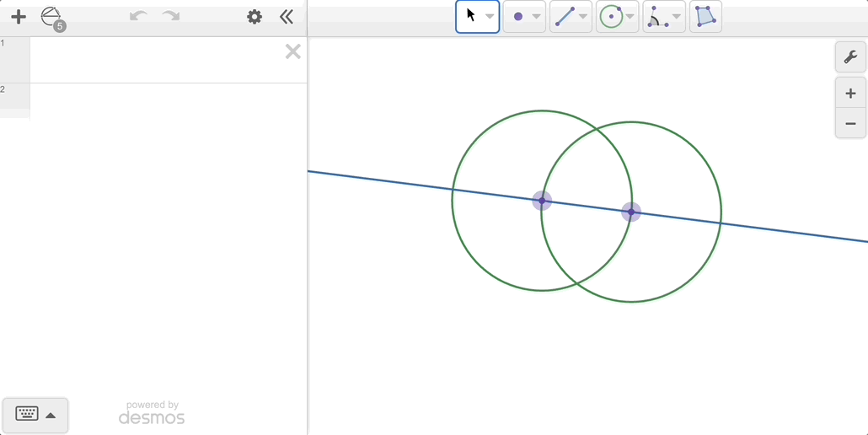The width and height of the screenshot is (868, 435).
Task: Expand the Point tool dropdown arrow
Action: pos(536,17)
